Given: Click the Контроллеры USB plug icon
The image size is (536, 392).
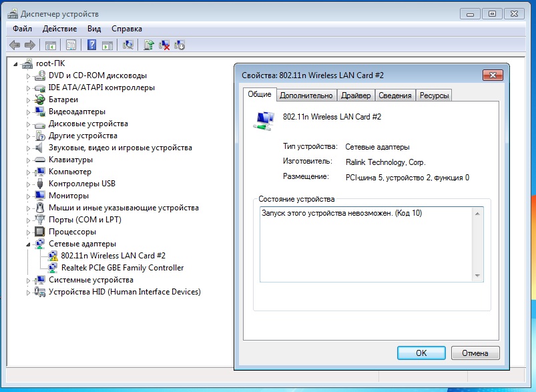Looking at the screenshot, I should [40, 184].
